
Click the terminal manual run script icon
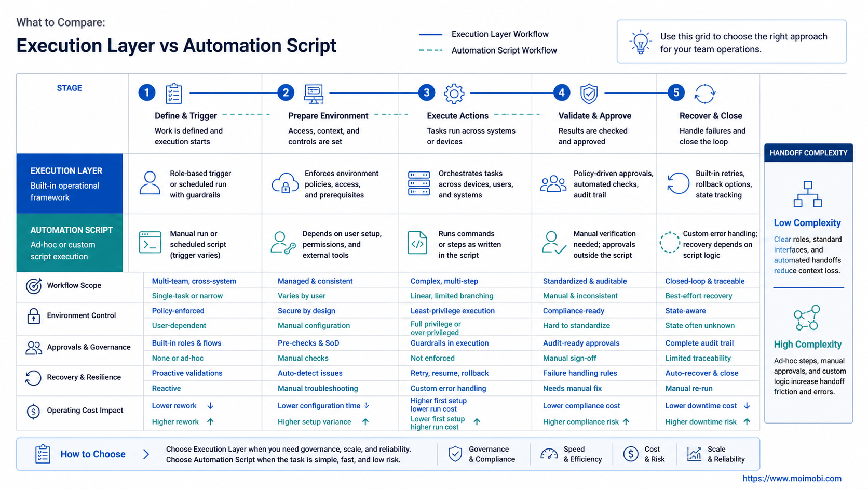(x=150, y=243)
